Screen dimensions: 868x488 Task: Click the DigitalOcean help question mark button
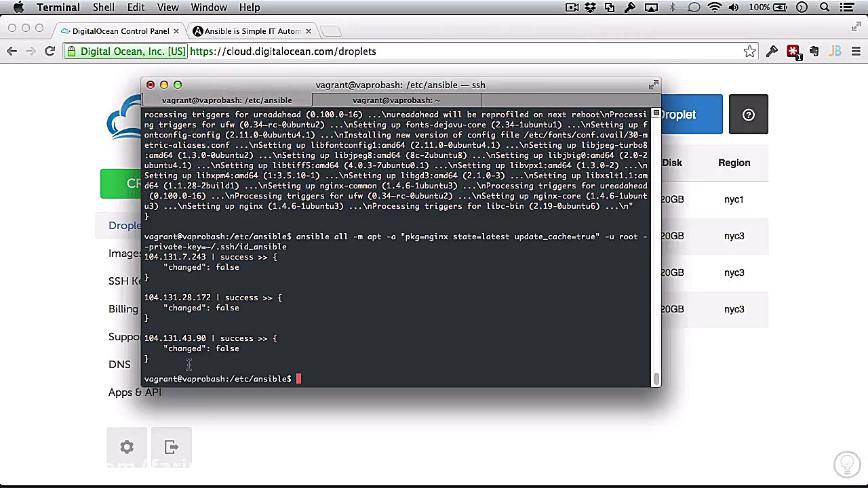(x=749, y=115)
